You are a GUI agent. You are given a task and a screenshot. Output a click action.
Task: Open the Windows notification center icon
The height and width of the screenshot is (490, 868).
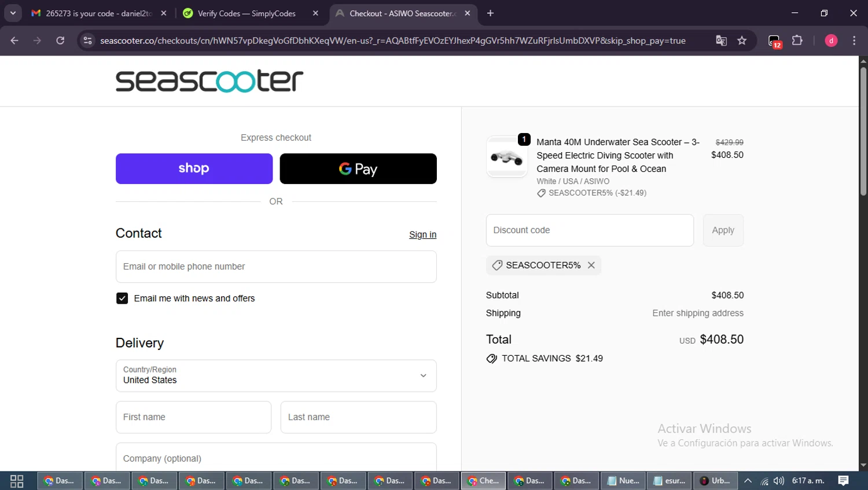click(x=844, y=481)
